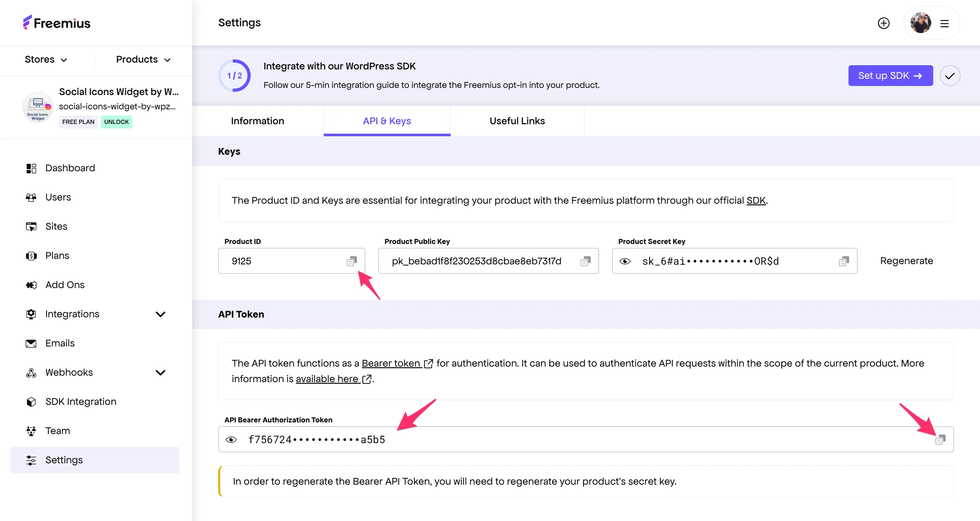Show the hidden API Bearer token
980x521 pixels.
tap(231, 440)
